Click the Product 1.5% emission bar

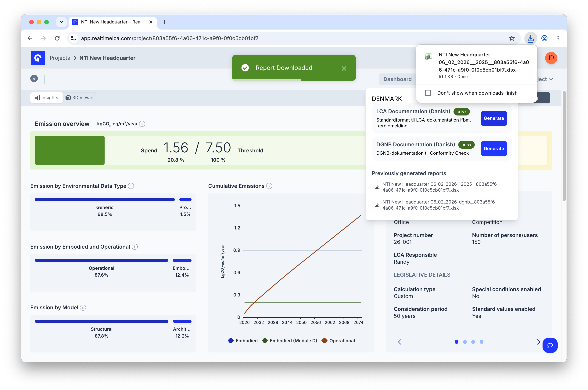click(x=185, y=200)
